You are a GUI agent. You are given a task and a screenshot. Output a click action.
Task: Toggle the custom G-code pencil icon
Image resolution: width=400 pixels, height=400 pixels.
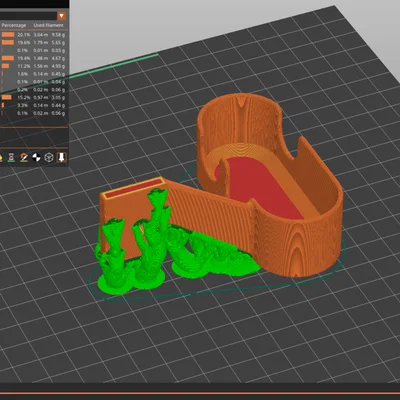tap(24, 157)
